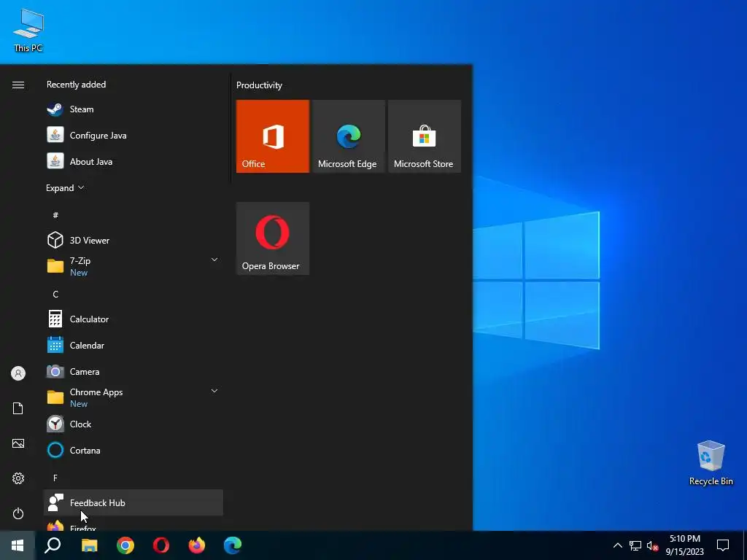Open taskbar Search

pyautogui.click(x=53, y=545)
